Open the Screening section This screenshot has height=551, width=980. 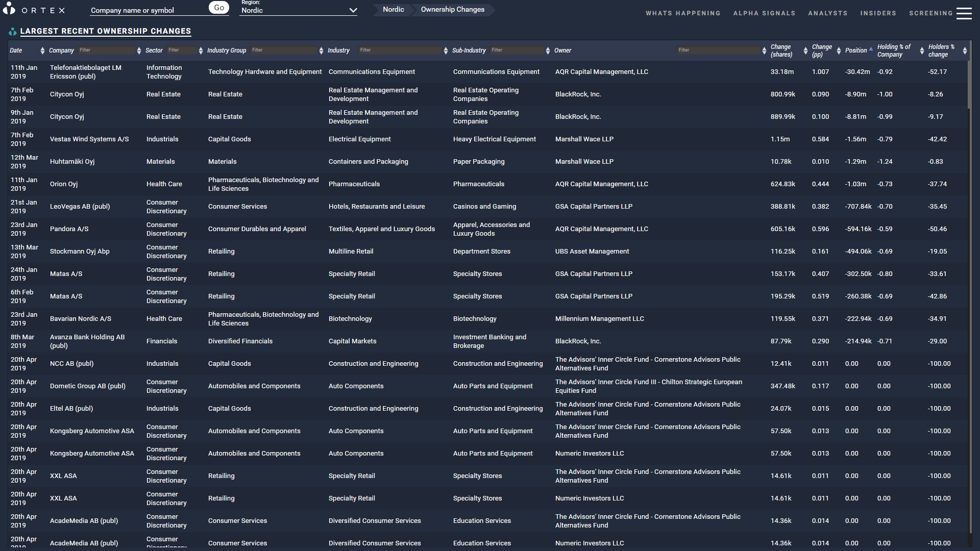click(x=932, y=13)
